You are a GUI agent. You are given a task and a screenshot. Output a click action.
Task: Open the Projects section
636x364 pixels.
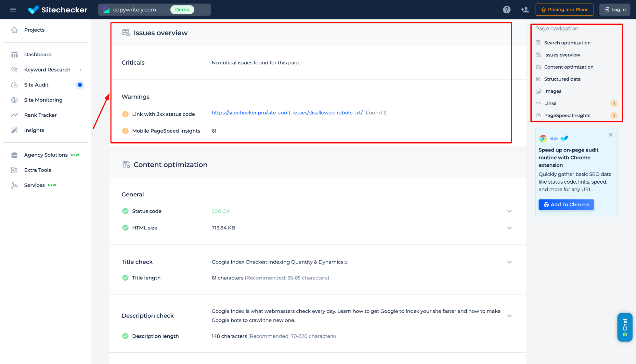pyautogui.click(x=34, y=30)
